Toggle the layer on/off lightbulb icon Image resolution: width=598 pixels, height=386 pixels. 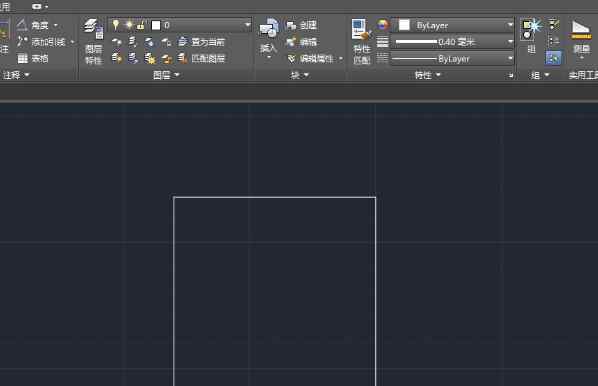(116, 25)
